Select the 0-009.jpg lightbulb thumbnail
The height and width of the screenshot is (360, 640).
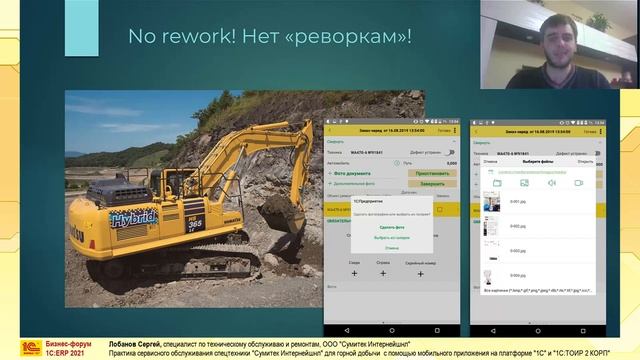(x=488, y=276)
